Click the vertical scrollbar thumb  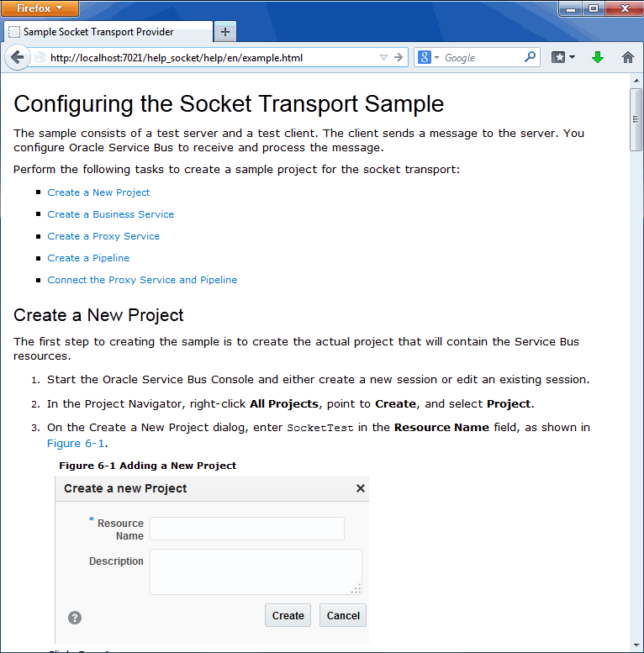click(636, 120)
